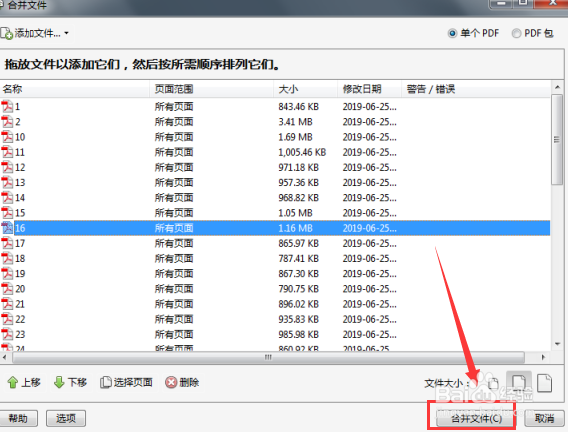Click the PDF icon of file 2
Screen dimensions: 568x432
7,122
